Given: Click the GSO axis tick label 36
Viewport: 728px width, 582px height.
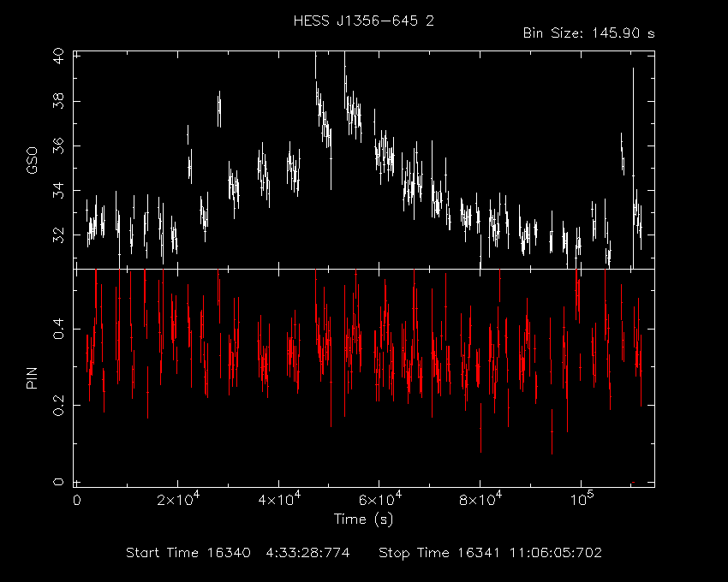Looking at the screenshot, I should coord(58,145).
